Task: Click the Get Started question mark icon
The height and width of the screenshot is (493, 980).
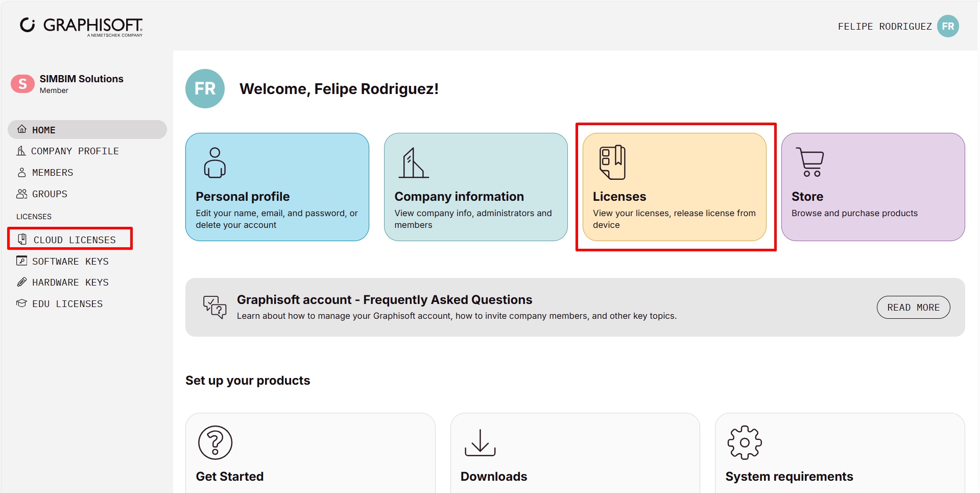Action: [215, 442]
